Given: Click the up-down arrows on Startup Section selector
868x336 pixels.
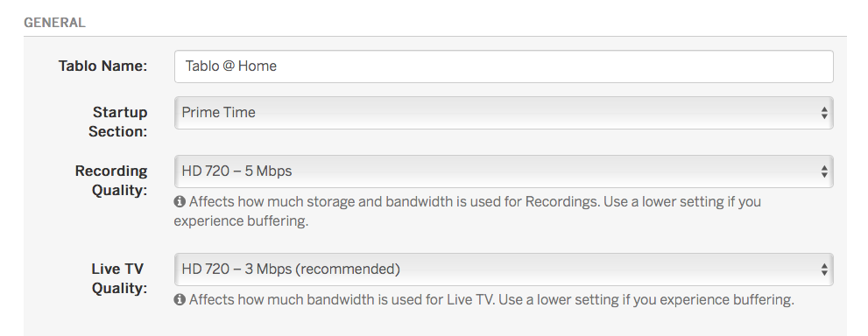Looking at the screenshot, I should coord(824,113).
